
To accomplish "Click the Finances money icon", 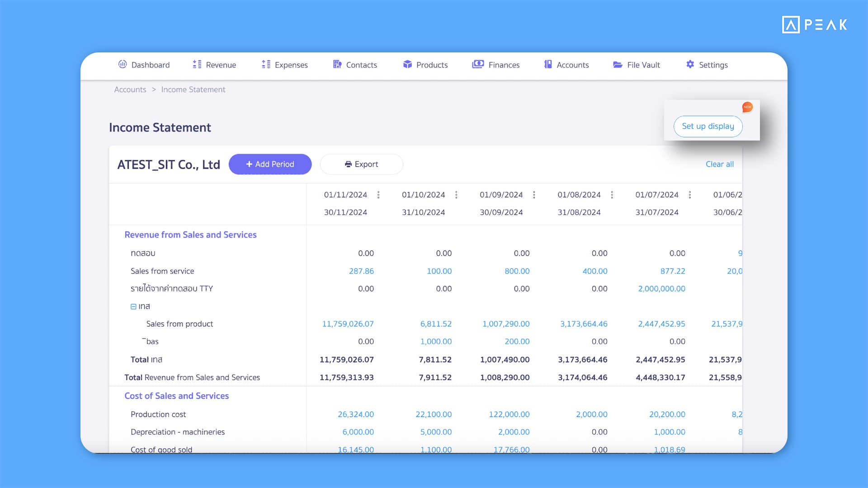I will pyautogui.click(x=478, y=64).
